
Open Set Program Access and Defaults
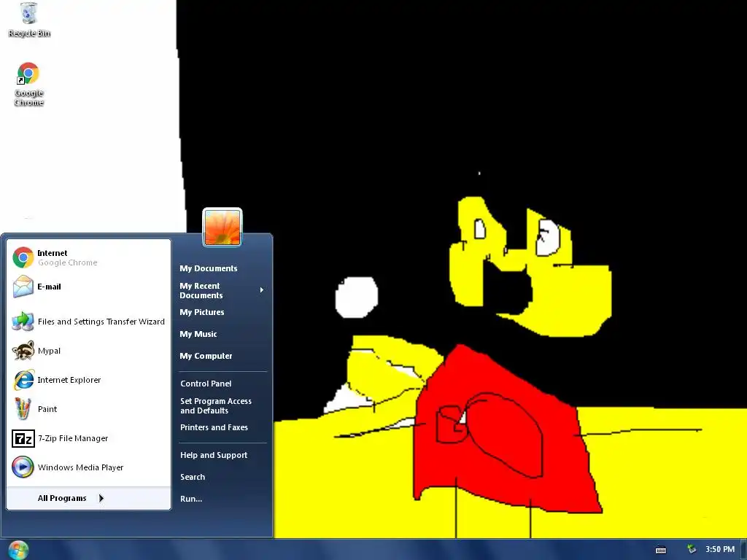click(216, 405)
